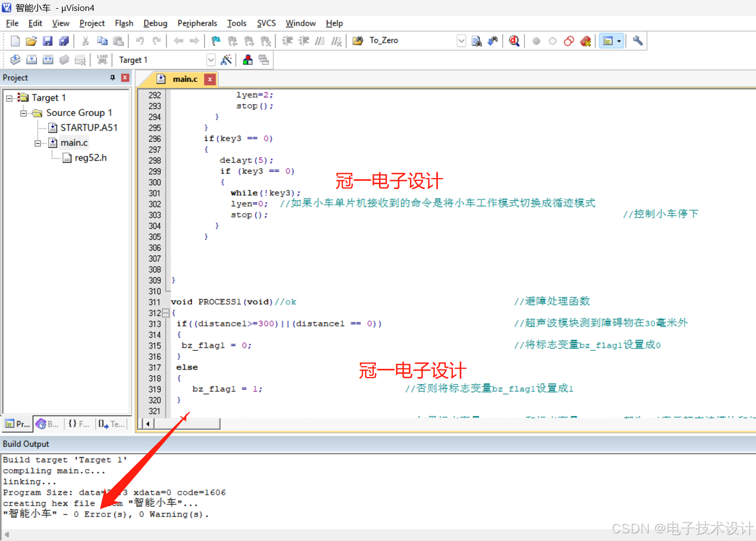Rebuild all target files icon
The height and width of the screenshot is (541, 756).
coord(48,60)
